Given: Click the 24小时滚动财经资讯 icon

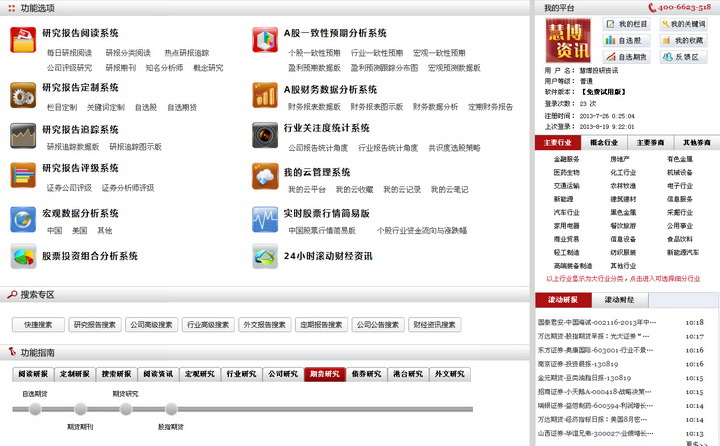Looking at the screenshot, I should point(265,256).
